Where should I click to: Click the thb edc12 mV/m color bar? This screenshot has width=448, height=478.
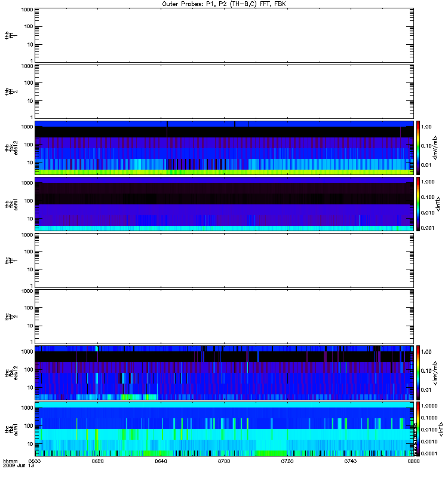click(419, 148)
